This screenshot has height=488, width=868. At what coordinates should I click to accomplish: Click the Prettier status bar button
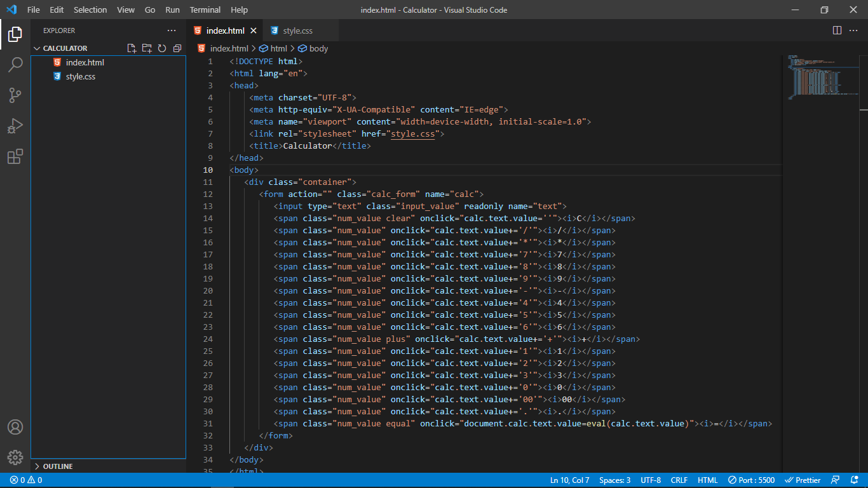803,480
